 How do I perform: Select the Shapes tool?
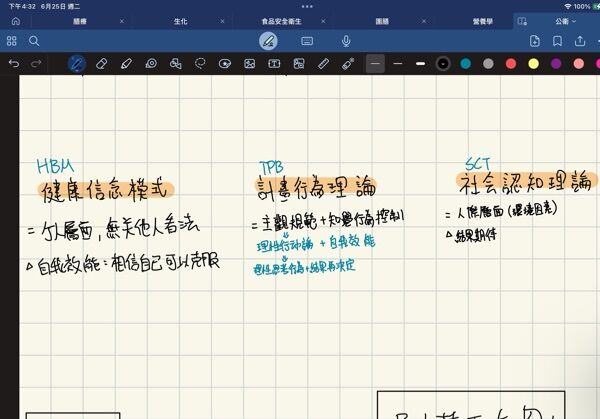[175, 63]
